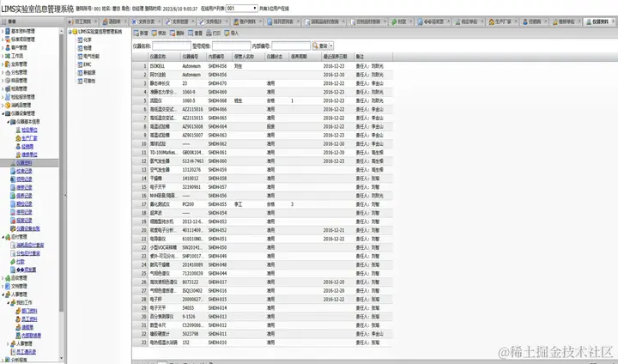Open the 分包应付查询 link
Image resolution: width=618 pixels, height=364 pixels.
28,253
